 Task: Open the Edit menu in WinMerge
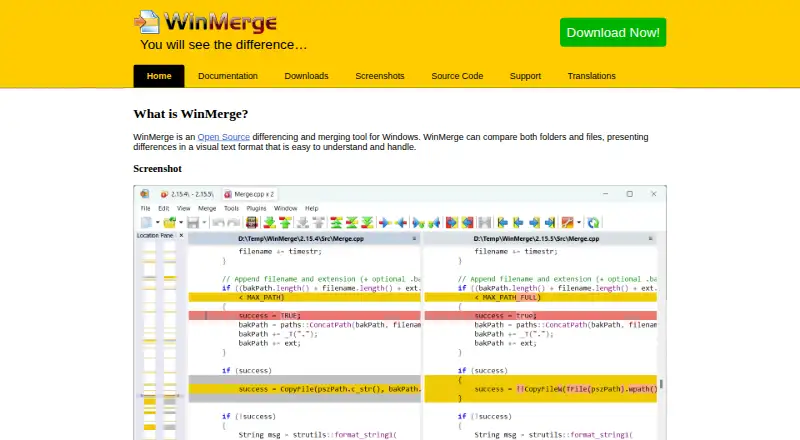click(x=163, y=208)
